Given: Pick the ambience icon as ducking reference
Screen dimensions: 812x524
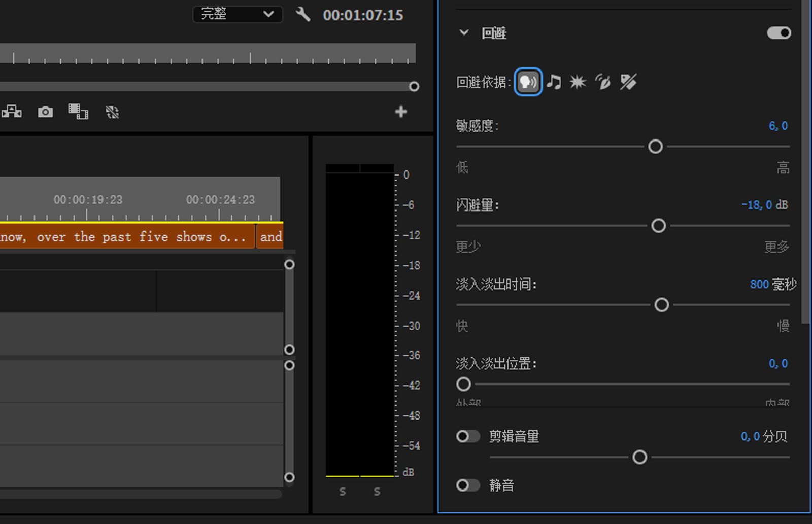Looking at the screenshot, I should [x=602, y=82].
